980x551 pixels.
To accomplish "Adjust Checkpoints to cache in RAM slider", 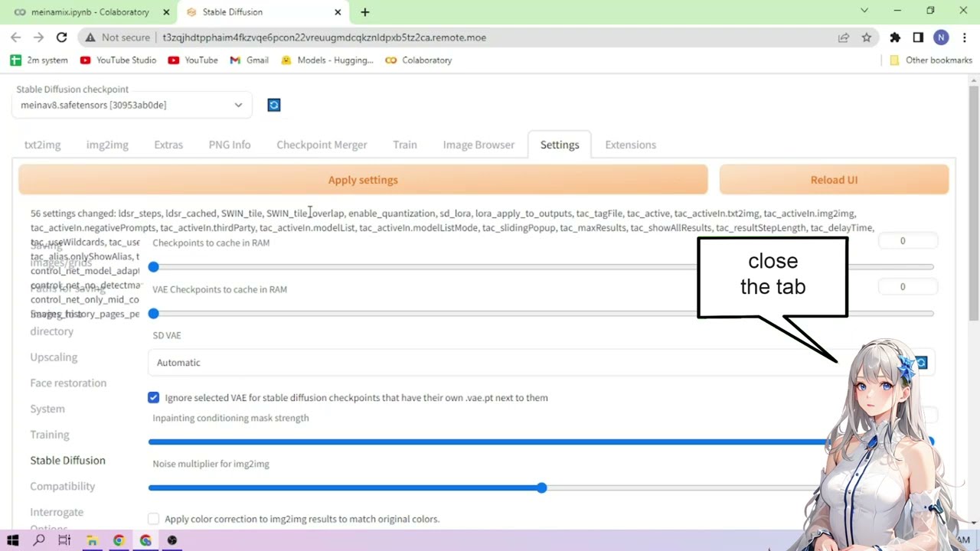I will [x=541, y=267].
